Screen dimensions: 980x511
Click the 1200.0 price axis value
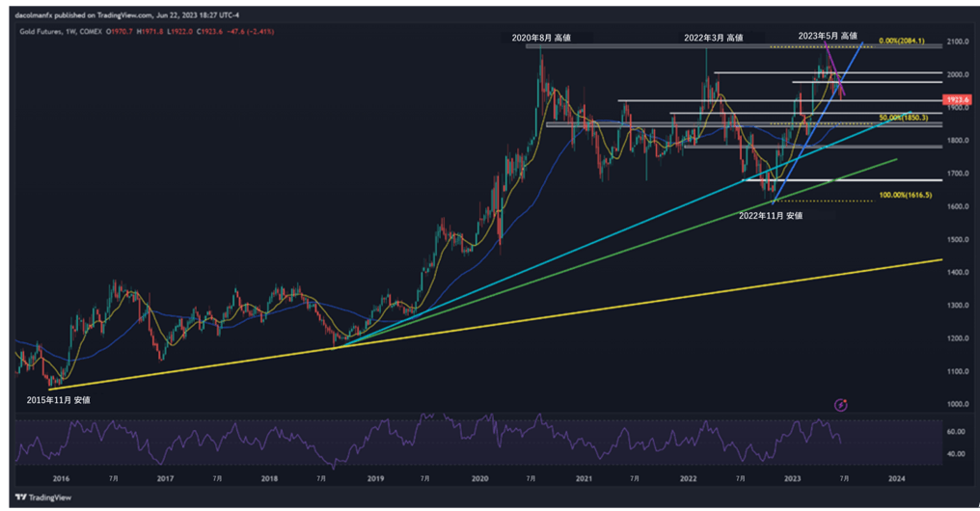(958, 338)
